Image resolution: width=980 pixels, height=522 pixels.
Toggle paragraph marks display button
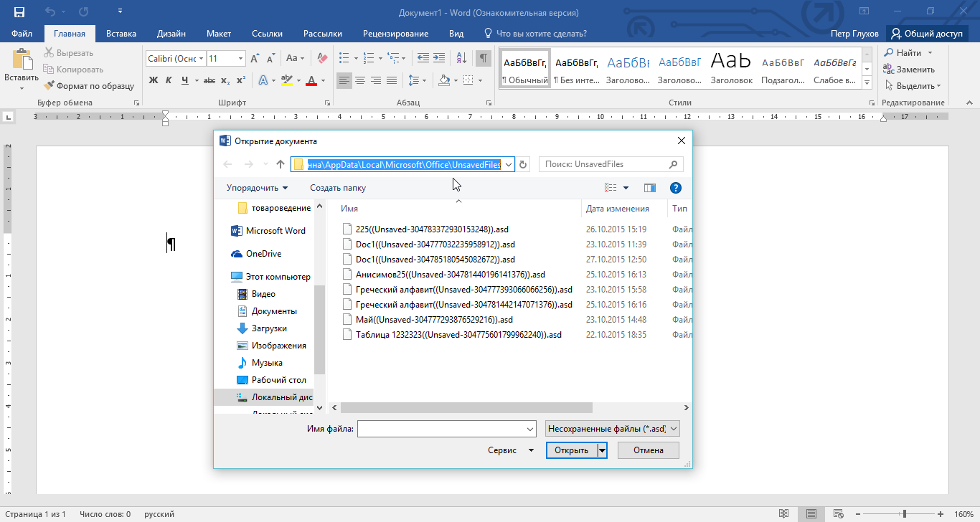click(484, 58)
